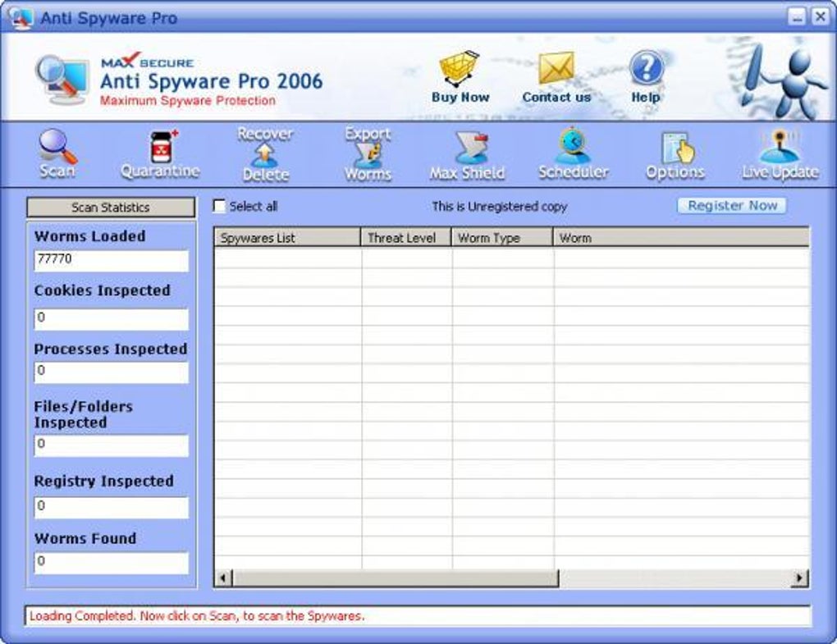Click the Processes Inspected value field
The image size is (837, 644).
point(112,372)
